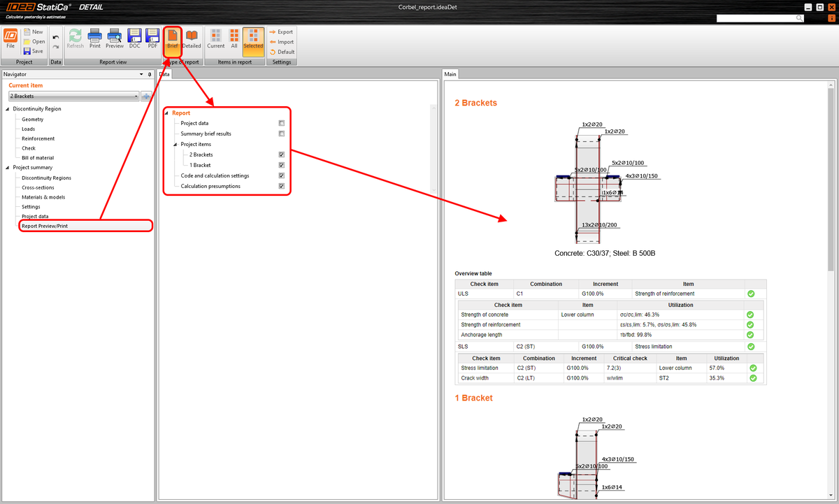Export the report to PDF

click(152, 37)
